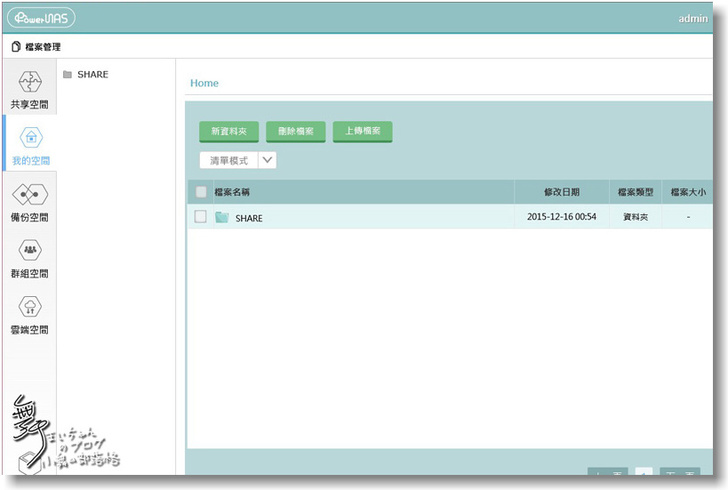Open the 共享空間 shared space icon
This screenshot has height=490, width=728.
point(30,83)
